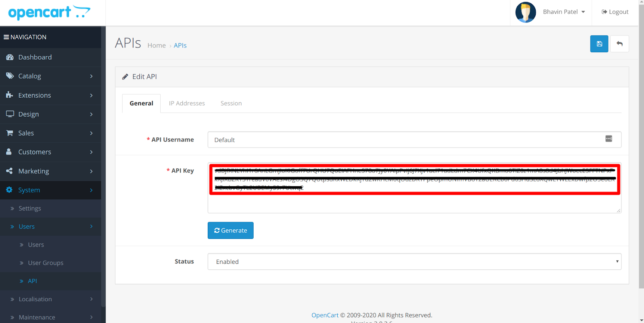
Task: Expand the Marketing menu chevron
Action: coord(91,171)
